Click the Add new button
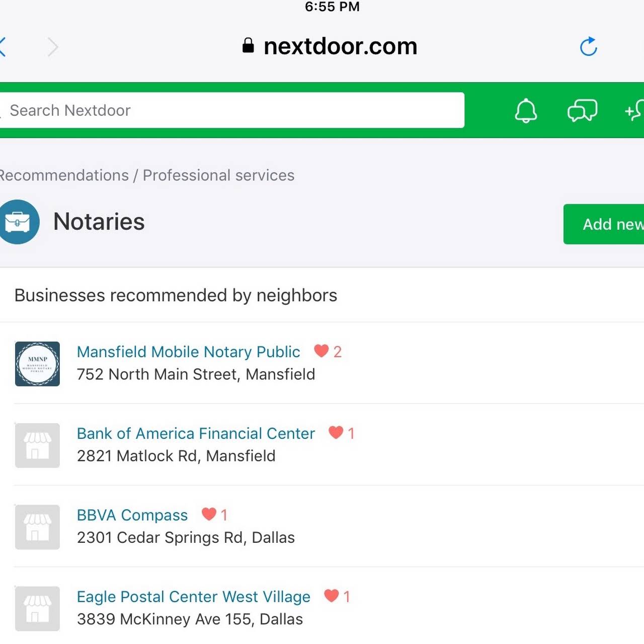Viewport: 644px width, 644px height. 604,224
